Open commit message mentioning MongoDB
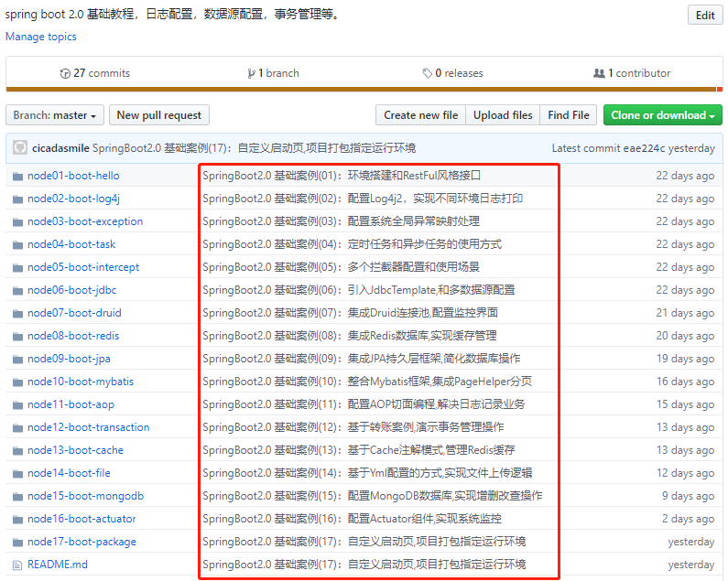728x581 pixels. pos(373,496)
